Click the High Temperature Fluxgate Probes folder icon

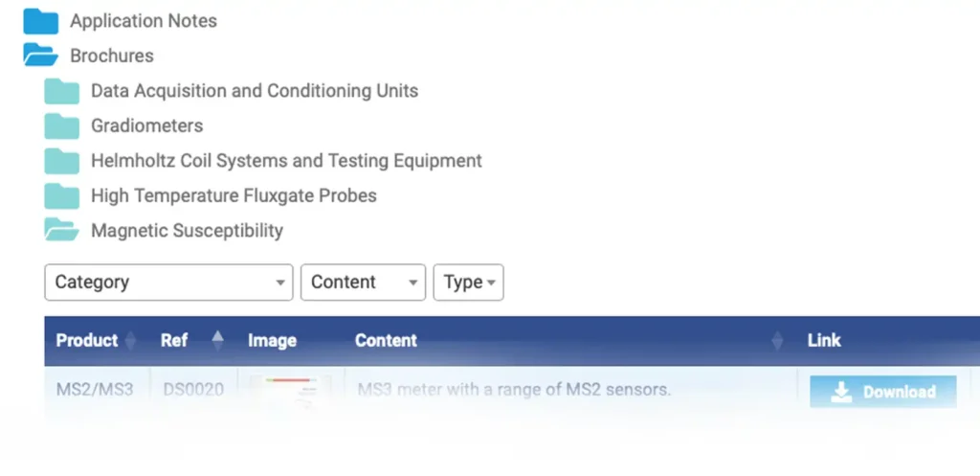(62, 196)
